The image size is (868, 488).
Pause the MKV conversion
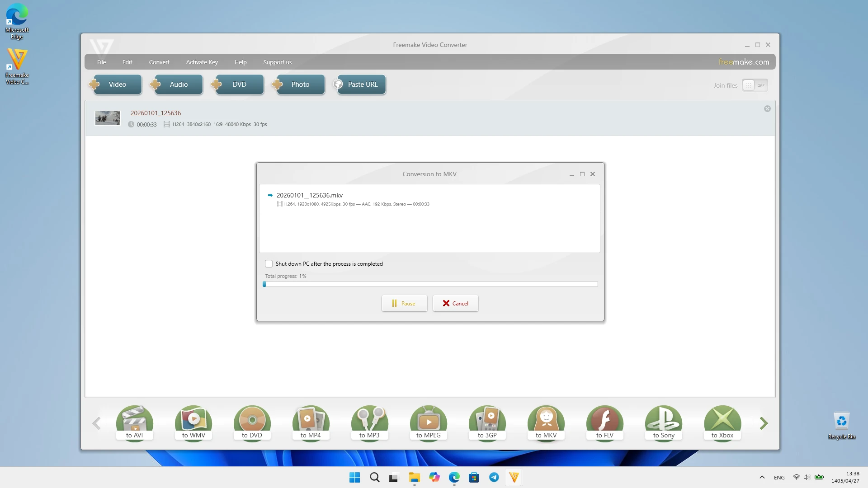405,304
